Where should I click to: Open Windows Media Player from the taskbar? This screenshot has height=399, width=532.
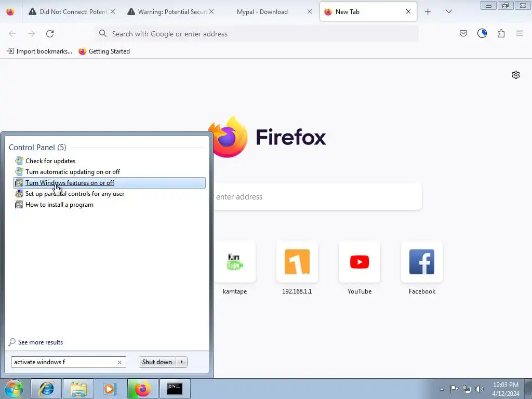click(110, 389)
